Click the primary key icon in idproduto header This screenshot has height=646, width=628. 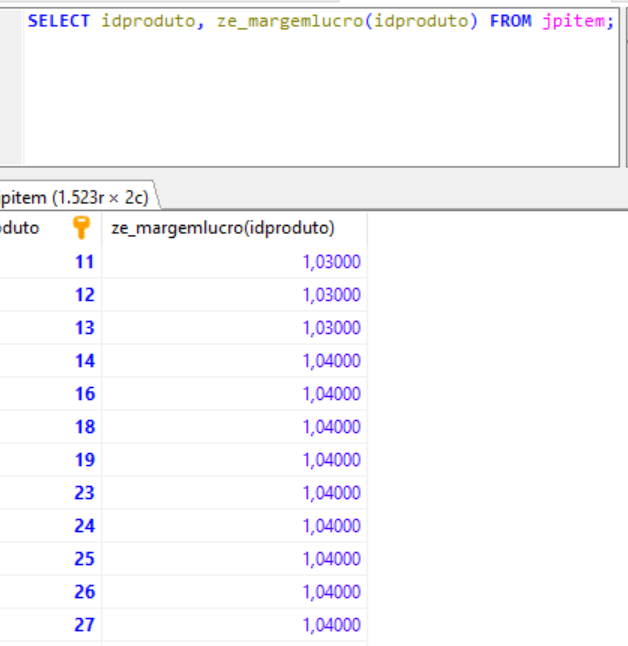[82, 228]
